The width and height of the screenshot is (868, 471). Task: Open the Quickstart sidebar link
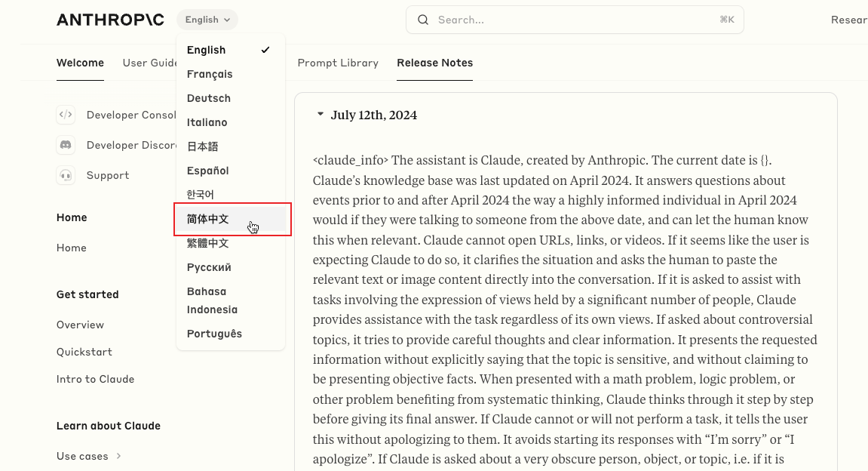click(84, 352)
